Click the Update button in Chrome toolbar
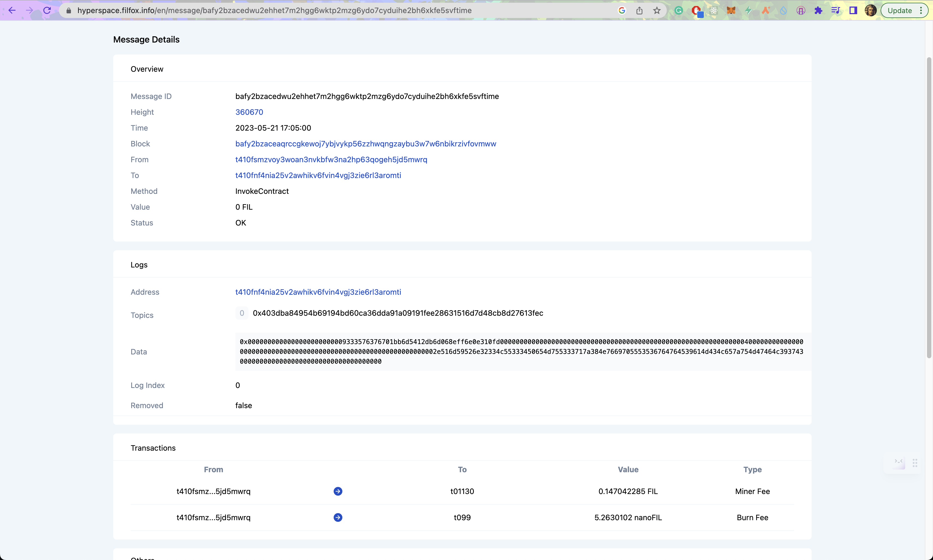 899,11
